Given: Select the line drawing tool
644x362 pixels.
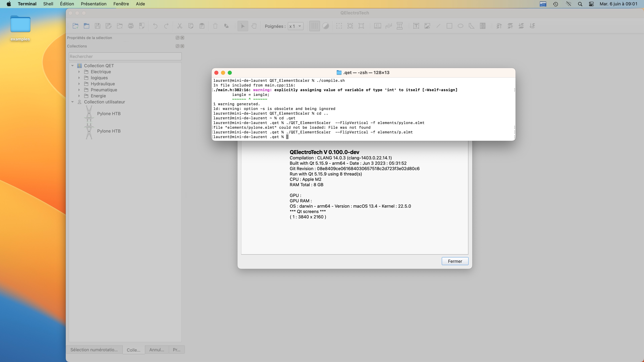Looking at the screenshot, I should [438, 26].
